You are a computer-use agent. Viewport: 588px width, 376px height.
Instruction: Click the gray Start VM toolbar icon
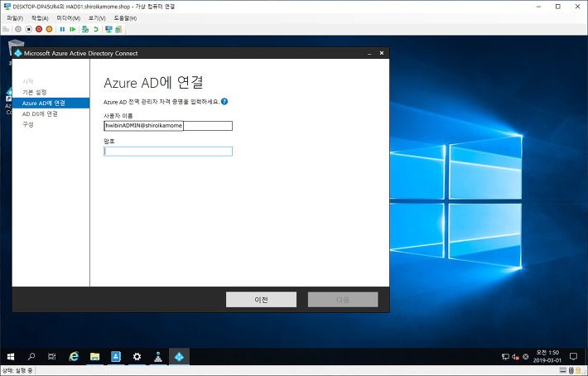18,29
